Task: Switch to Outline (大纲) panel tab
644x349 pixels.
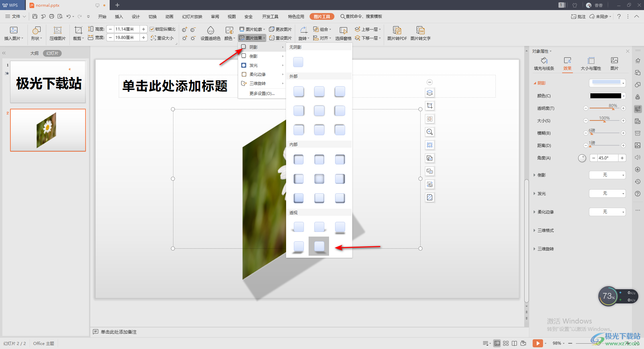Action: [x=34, y=53]
